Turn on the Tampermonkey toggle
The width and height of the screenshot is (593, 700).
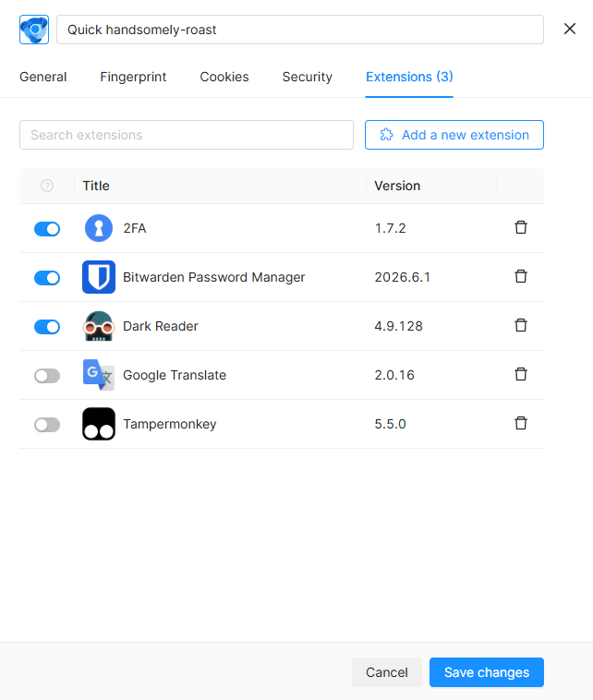click(x=47, y=425)
